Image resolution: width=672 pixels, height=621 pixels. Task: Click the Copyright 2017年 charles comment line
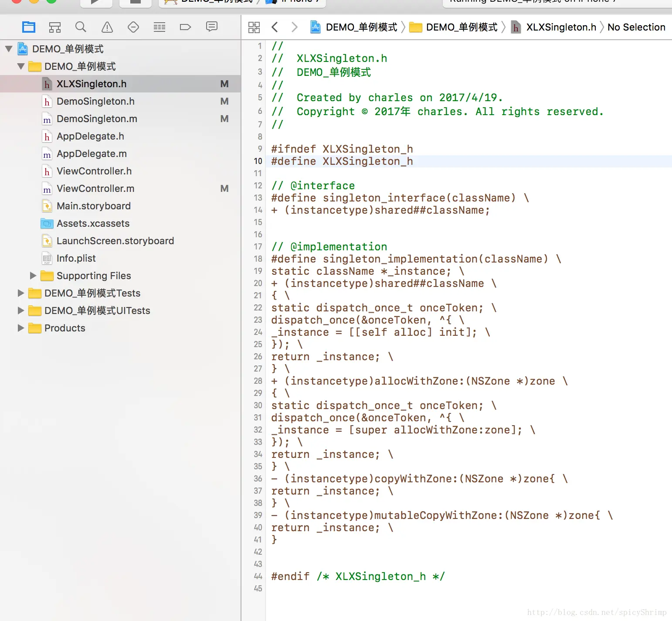coord(438,112)
